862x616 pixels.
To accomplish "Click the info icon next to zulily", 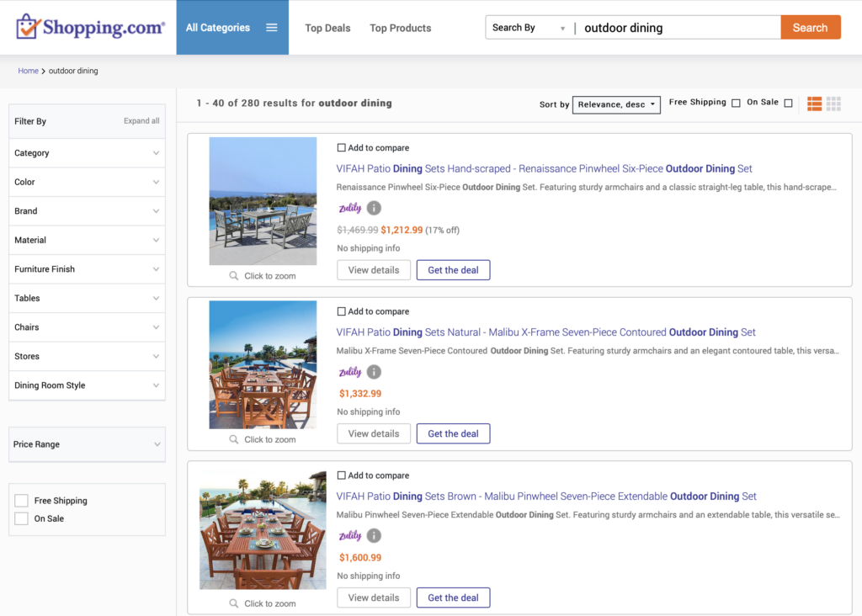I will (x=372, y=207).
